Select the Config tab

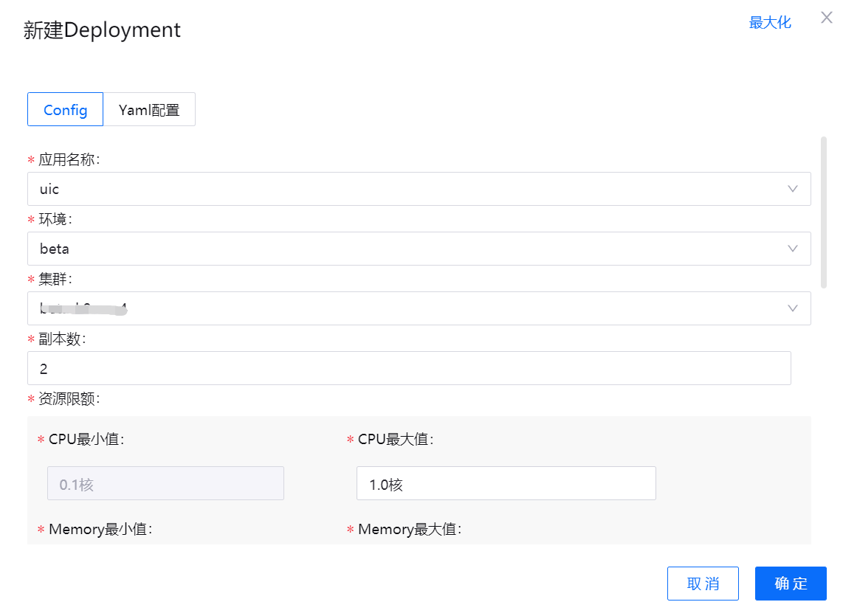click(65, 108)
